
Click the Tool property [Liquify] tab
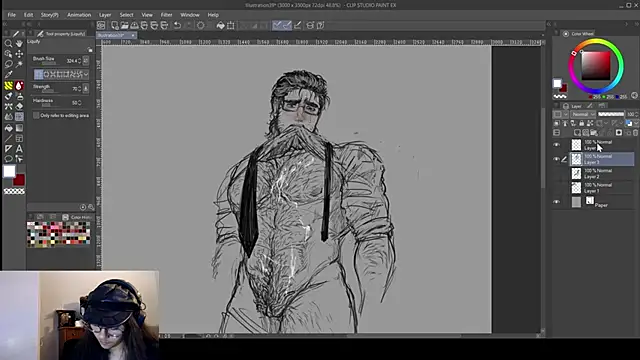coord(61,34)
